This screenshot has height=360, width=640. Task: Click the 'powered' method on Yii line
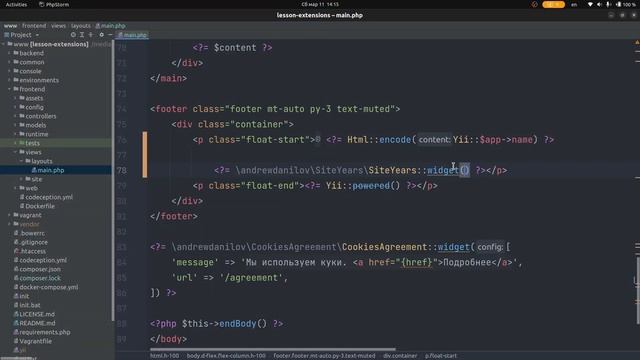pyautogui.click(x=371, y=186)
